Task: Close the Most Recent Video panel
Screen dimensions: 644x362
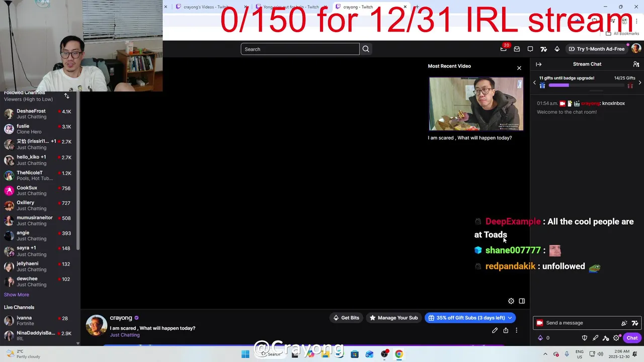Action: [519, 68]
